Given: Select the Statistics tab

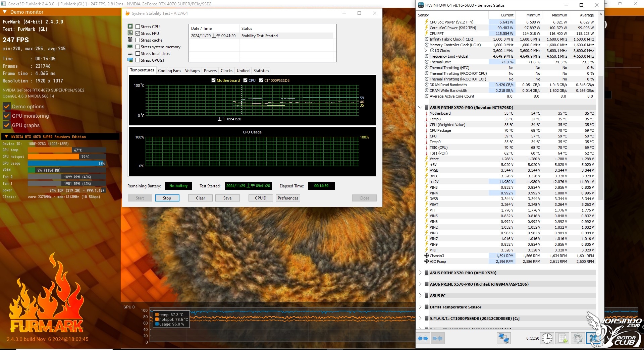Looking at the screenshot, I should click(x=261, y=71).
